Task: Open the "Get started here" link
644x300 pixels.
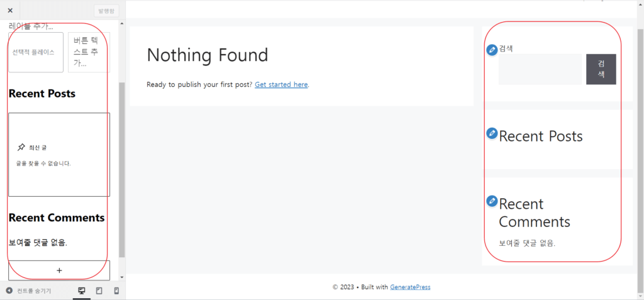Action: (281, 84)
